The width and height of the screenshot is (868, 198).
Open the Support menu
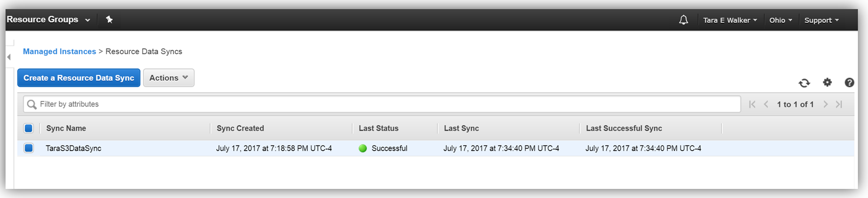pos(822,20)
